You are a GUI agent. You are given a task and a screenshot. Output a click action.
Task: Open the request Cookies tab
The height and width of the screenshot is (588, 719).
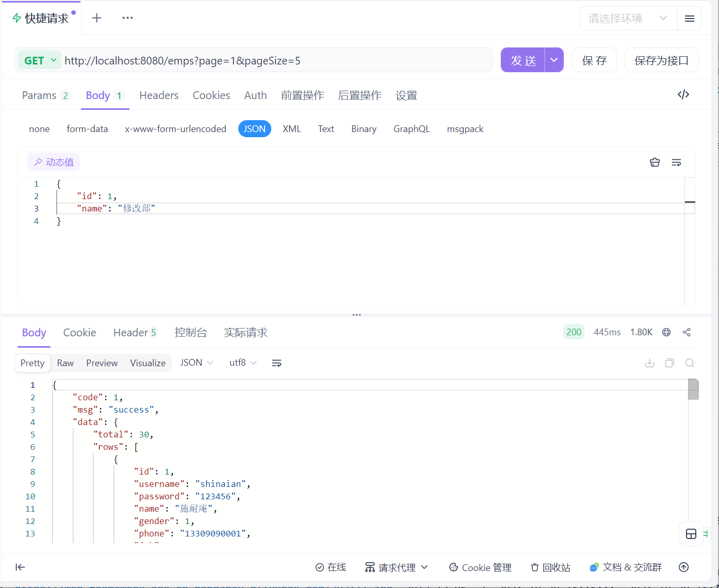(x=211, y=95)
